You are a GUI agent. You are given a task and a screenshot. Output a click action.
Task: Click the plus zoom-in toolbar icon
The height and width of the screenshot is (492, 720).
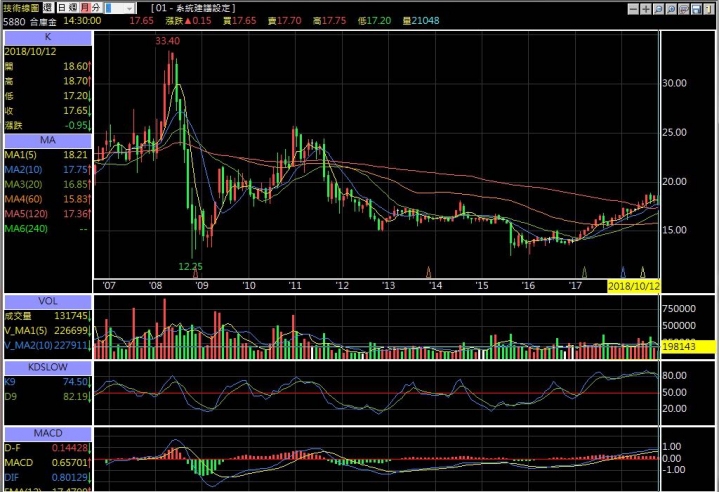[x=646, y=9]
